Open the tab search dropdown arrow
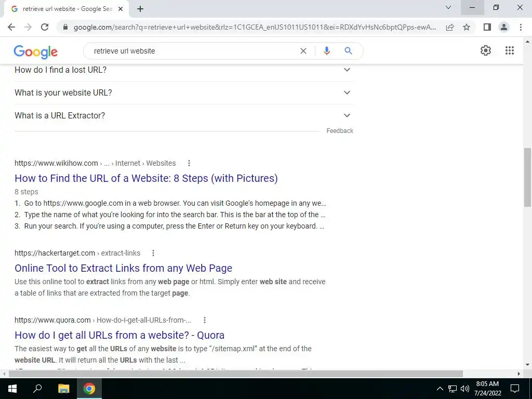532x399 pixels. point(448,7)
